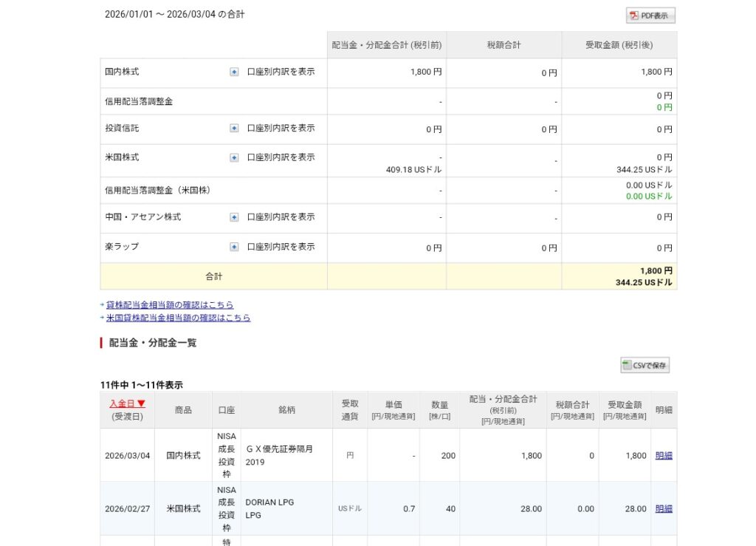Expand plus icon next to 中国・アセアン株式
Image resolution: width=756 pixels, height=546 pixels.
[234, 217]
